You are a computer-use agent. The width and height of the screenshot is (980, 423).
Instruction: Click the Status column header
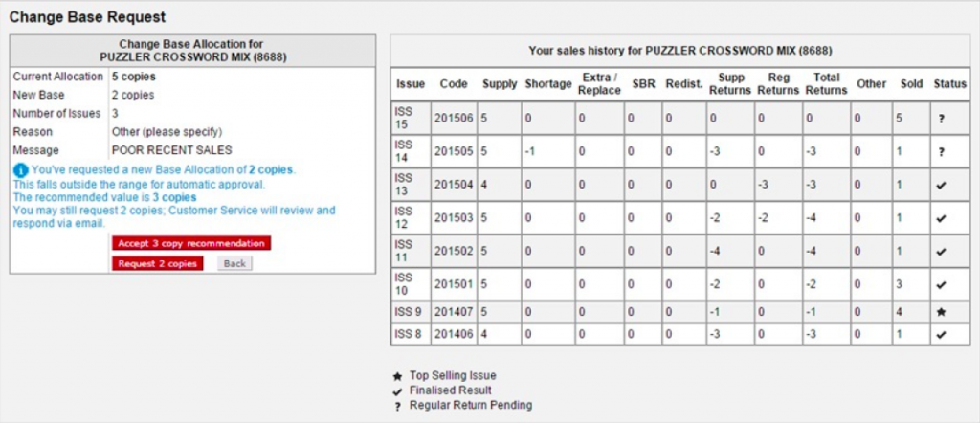[950, 84]
